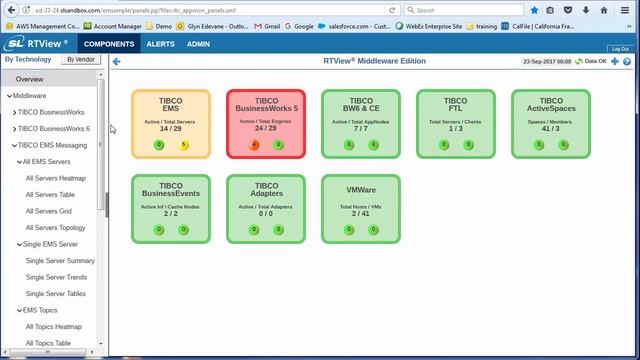Open the COMPONENTS tab

point(109,44)
